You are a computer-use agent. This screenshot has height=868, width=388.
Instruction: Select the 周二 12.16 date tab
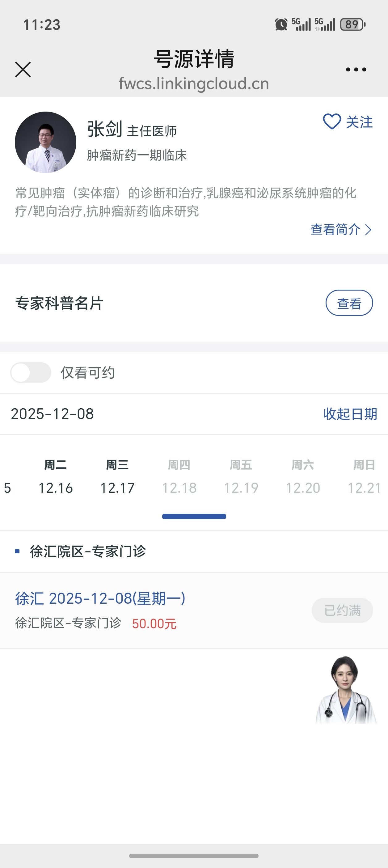pos(56,476)
